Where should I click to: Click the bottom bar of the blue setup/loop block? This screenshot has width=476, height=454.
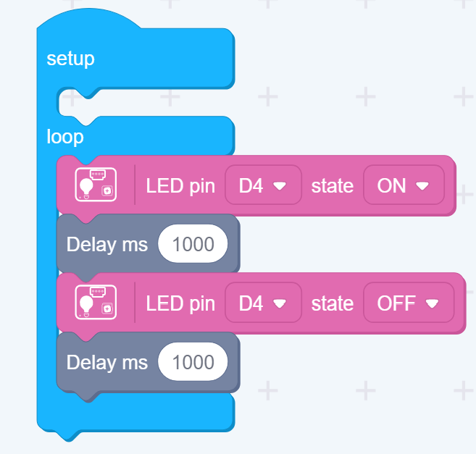(x=135, y=413)
